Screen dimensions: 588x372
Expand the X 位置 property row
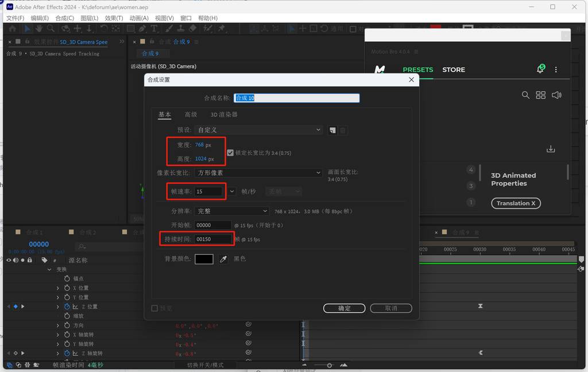pyautogui.click(x=58, y=288)
